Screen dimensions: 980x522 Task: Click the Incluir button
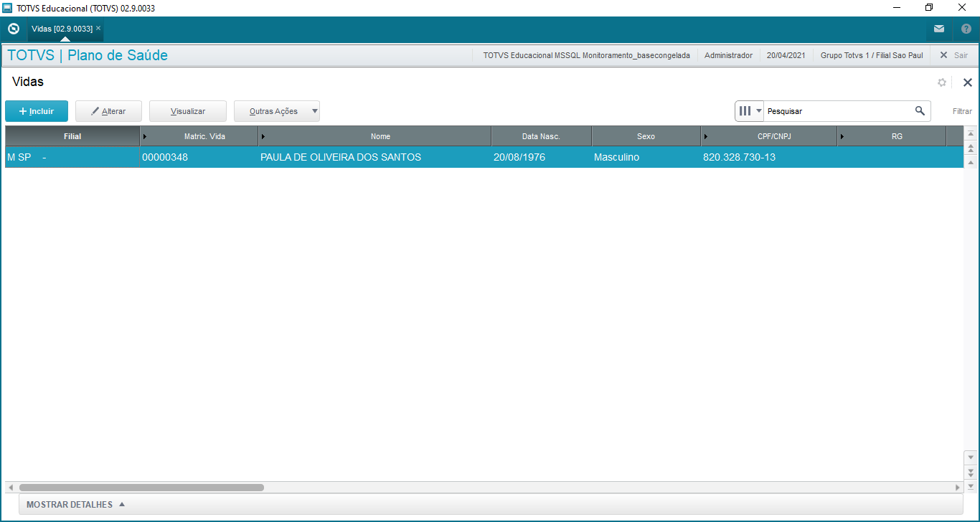[x=37, y=111]
